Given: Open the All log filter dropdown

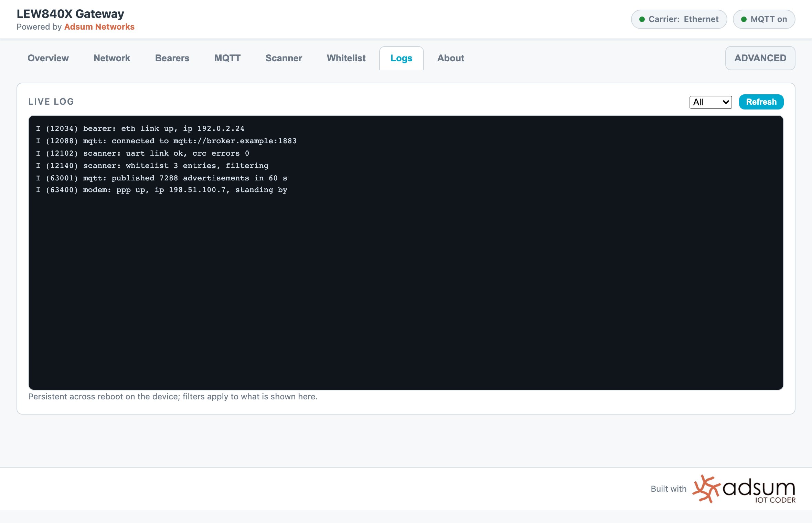Looking at the screenshot, I should tap(710, 102).
